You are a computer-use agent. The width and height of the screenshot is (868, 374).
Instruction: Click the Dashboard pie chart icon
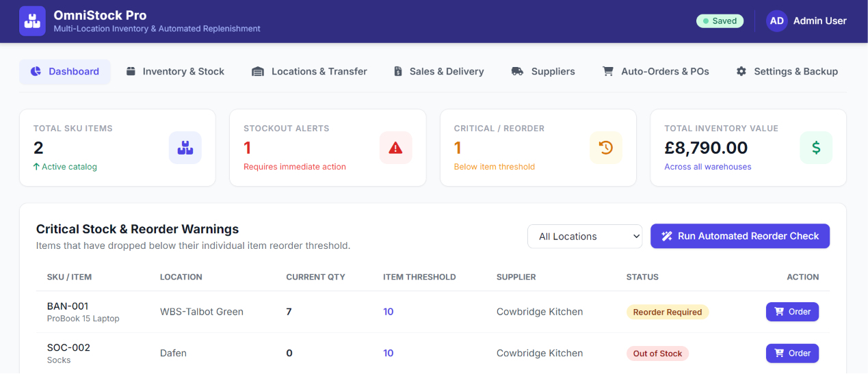36,71
